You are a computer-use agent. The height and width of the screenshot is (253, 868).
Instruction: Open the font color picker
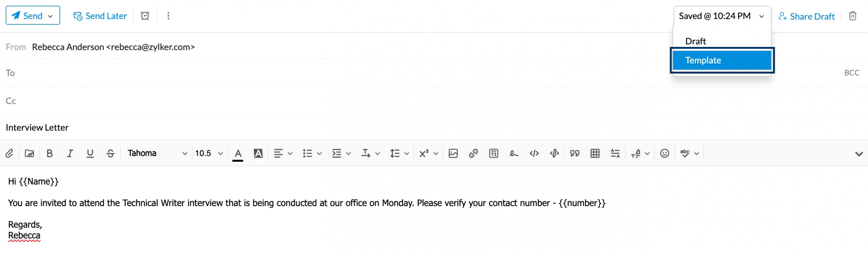click(238, 153)
